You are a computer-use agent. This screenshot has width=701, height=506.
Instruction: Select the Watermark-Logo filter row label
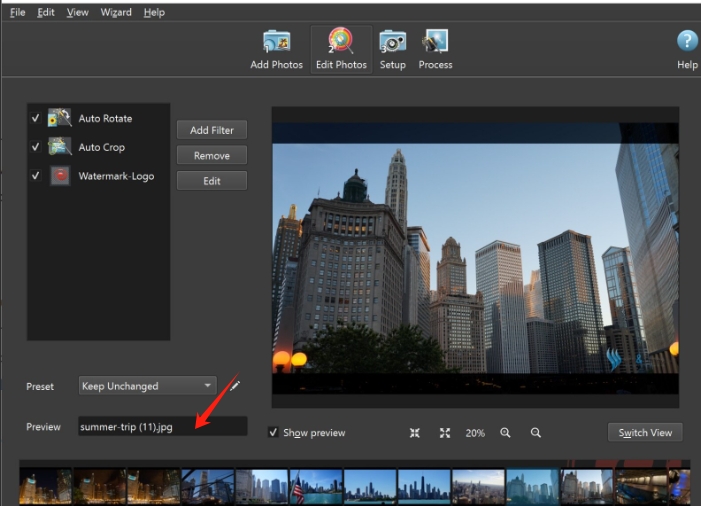tap(116, 176)
